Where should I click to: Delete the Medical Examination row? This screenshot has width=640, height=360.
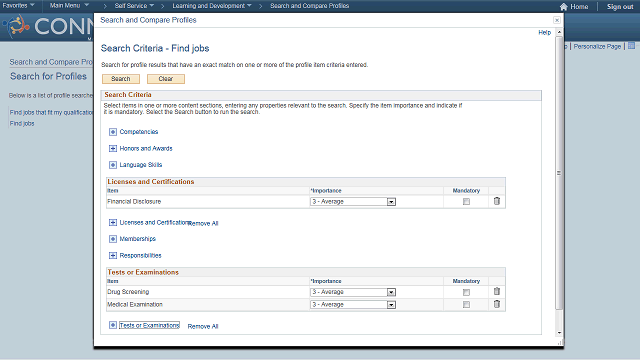[x=497, y=304]
